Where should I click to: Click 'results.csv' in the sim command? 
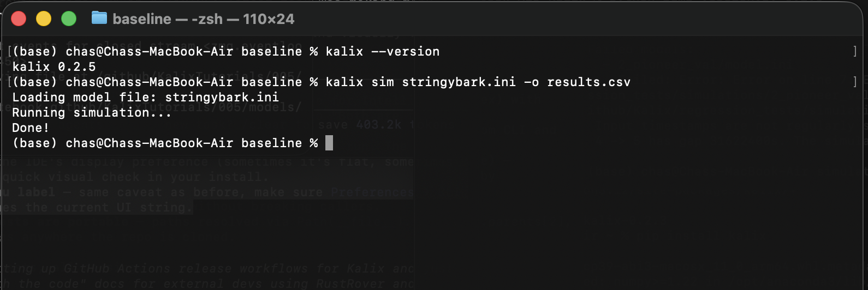pyautogui.click(x=589, y=82)
